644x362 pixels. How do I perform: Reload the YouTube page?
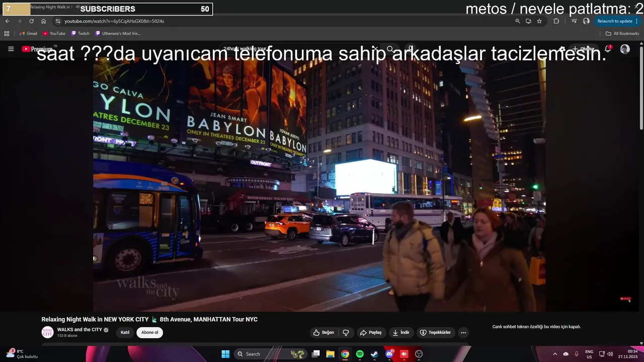click(31, 21)
